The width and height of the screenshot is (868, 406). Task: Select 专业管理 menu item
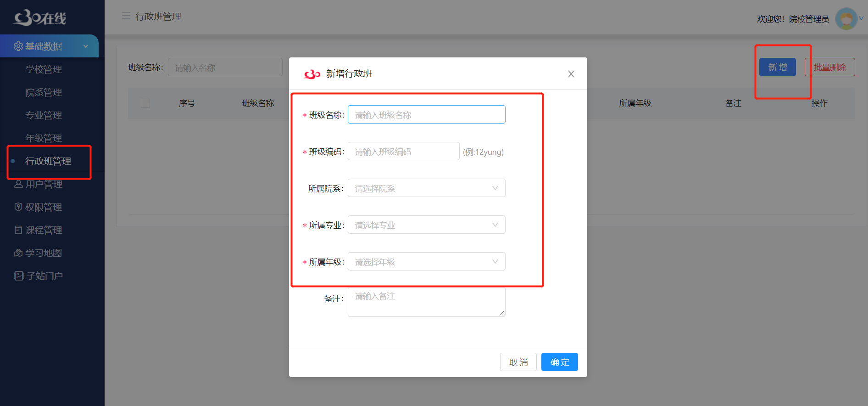[44, 115]
